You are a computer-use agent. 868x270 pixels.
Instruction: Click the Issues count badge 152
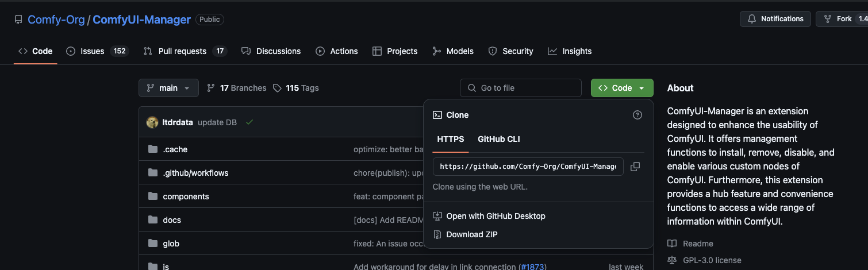pos(120,51)
